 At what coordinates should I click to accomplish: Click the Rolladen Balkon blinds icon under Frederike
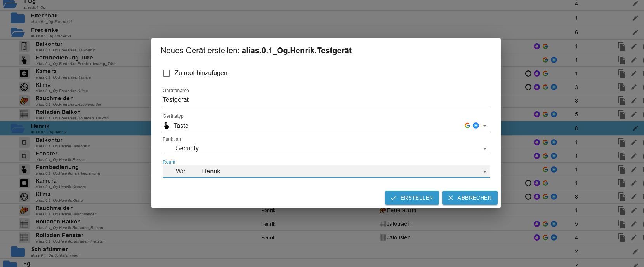tap(24, 114)
